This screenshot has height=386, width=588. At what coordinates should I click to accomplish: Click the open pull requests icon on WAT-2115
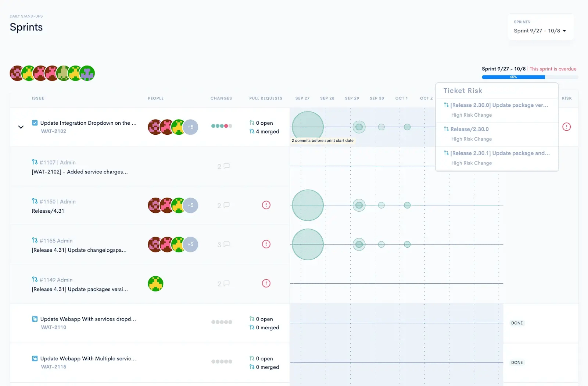pyautogui.click(x=252, y=358)
